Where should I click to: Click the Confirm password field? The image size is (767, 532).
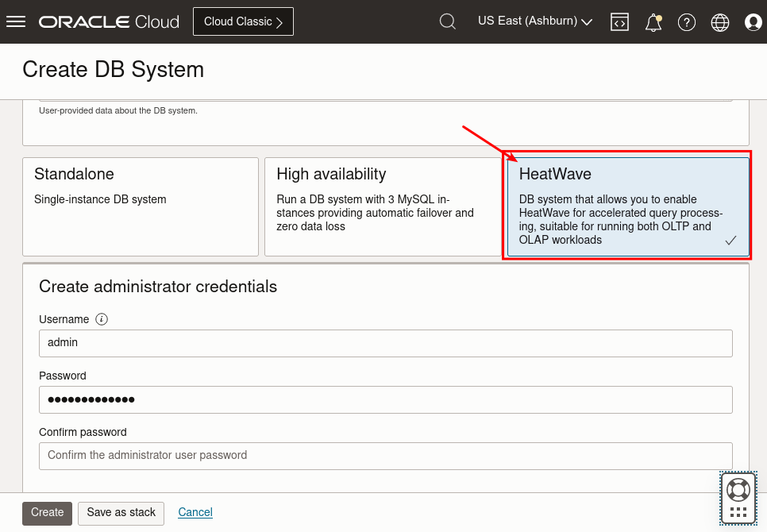click(x=386, y=456)
